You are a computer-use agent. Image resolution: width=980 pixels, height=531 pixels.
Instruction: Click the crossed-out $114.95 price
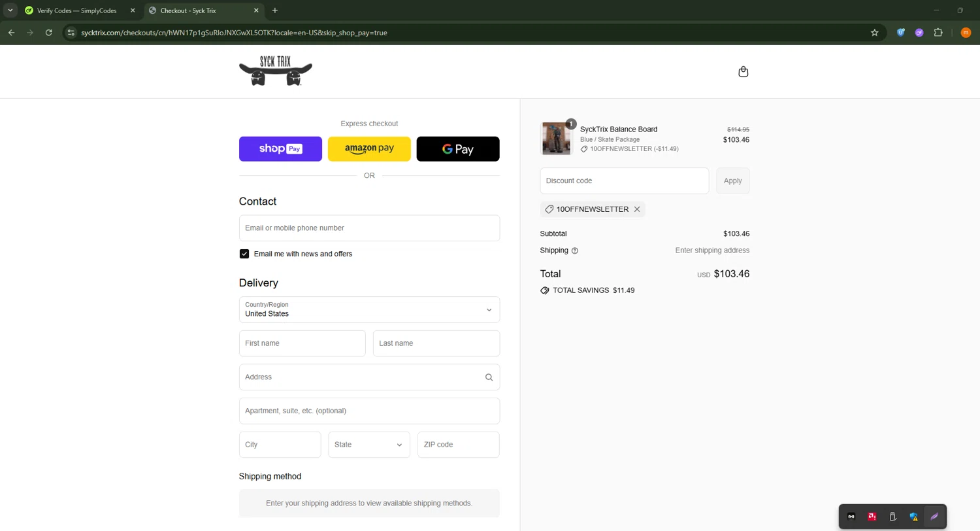click(738, 129)
